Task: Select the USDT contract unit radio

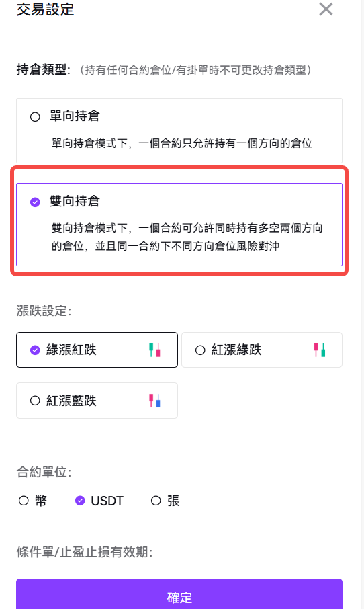Action: click(x=80, y=501)
